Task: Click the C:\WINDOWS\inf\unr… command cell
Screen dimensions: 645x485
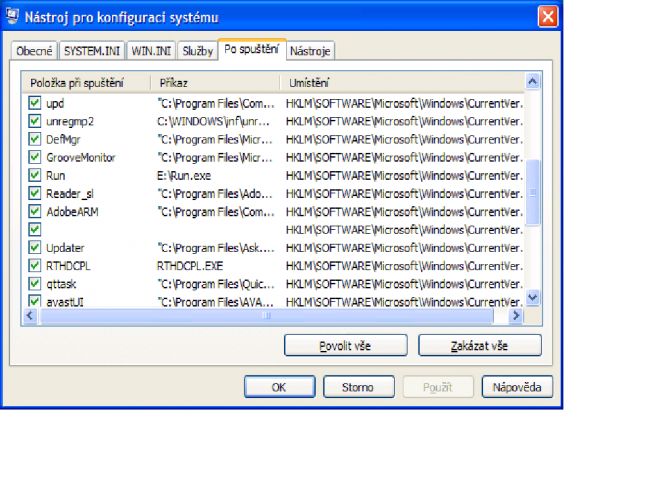Action: pos(213,121)
